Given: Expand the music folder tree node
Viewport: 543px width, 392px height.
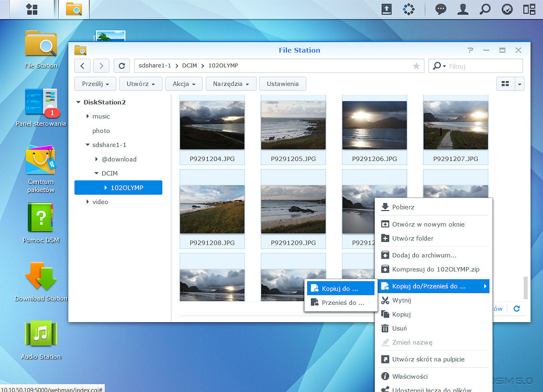Looking at the screenshot, I should pos(87,116).
